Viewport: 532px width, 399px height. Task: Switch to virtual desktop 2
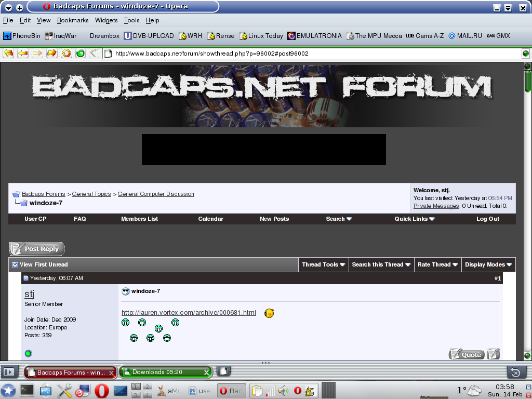147,387
